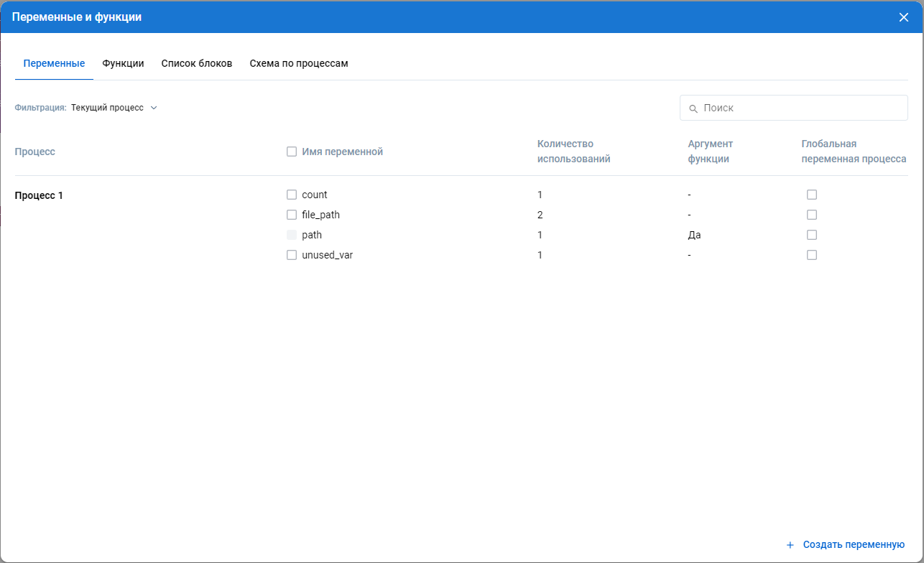This screenshot has width=924, height=563.
Task: Open the Список блоков tab
Action: click(x=197, y=63)
